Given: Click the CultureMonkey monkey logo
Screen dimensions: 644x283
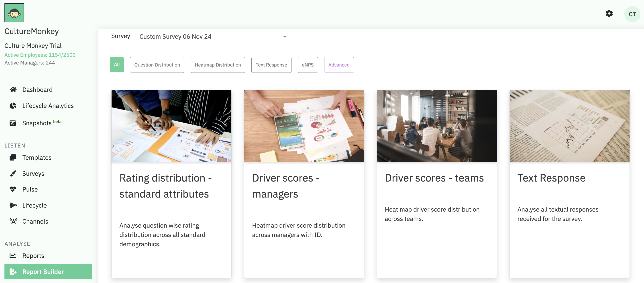Looking at the screenshot, I should [14, 13].
